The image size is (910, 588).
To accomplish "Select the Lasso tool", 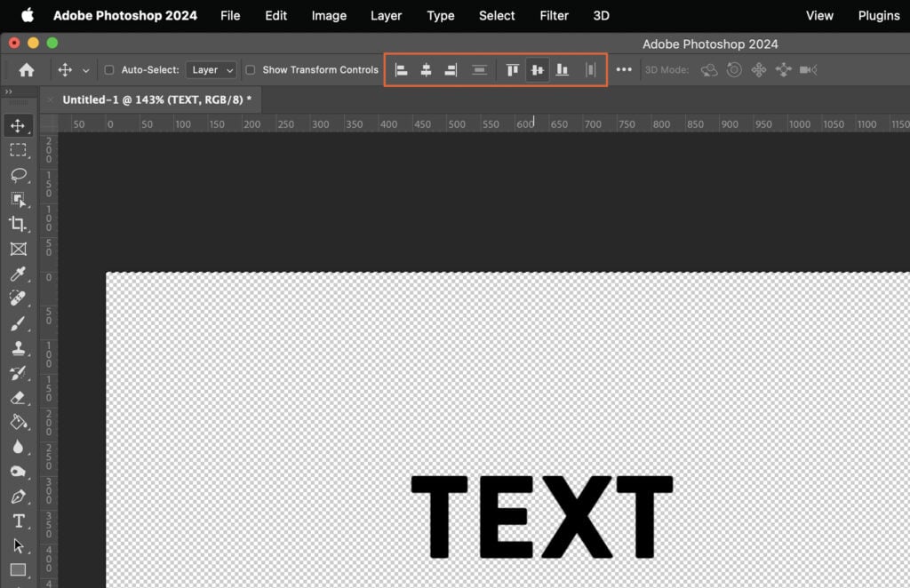I will [x=20, y=175].
